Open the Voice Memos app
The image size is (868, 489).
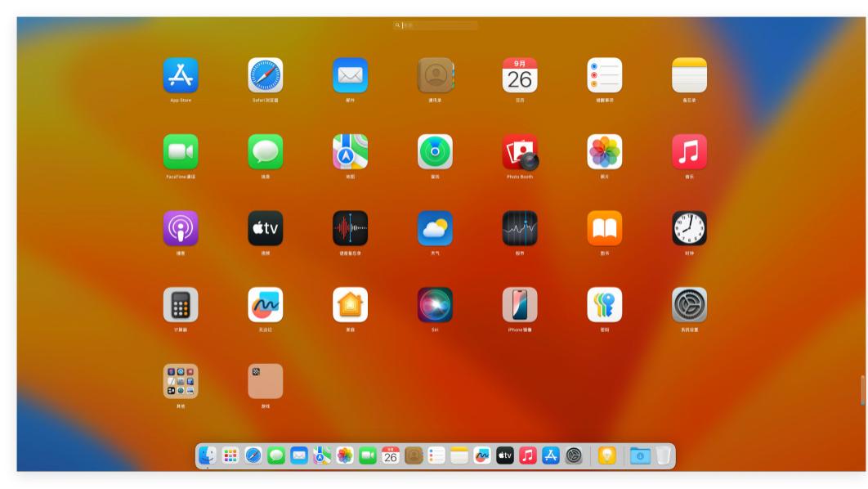[x=350, y=228]
